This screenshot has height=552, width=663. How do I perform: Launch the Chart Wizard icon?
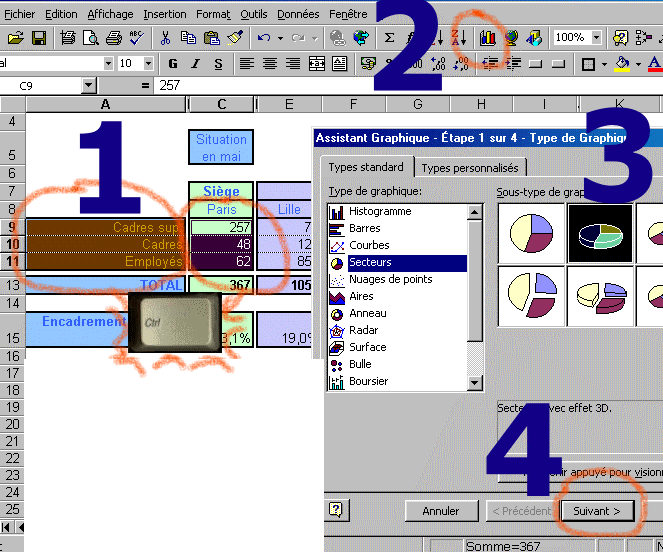point(488,38)
